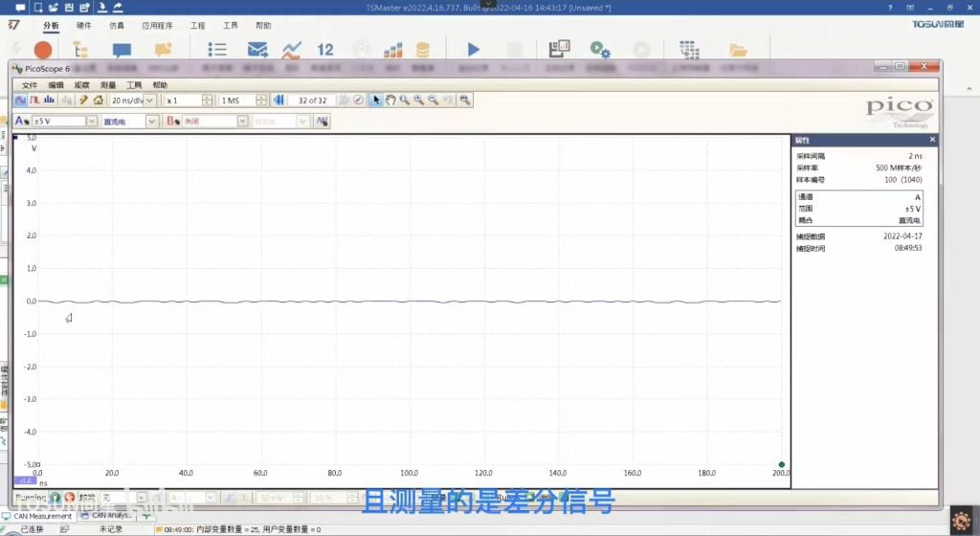Viewport: 980px width, 536px height.
Task: Click the 1 MS samples count field
Action: [x=235, y=100]
